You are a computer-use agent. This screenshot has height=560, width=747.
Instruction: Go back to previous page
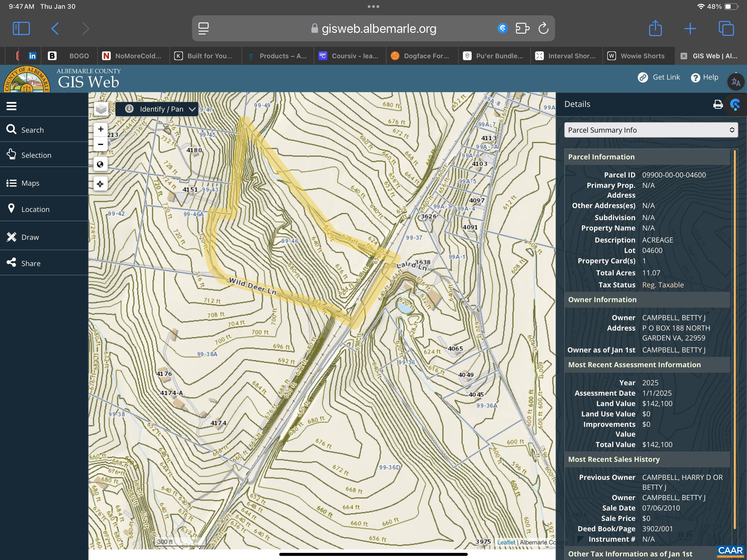pyautogui.click(x=55, y=28)
